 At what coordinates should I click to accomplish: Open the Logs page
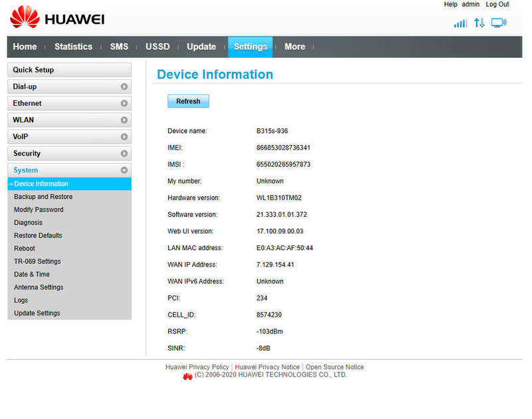tap(21, 300)
